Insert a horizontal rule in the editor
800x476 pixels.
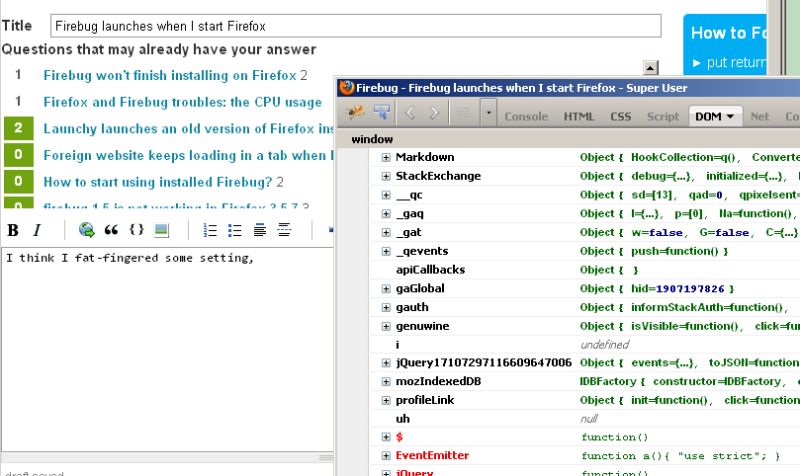pyautogui.click(x=284, y=230)
